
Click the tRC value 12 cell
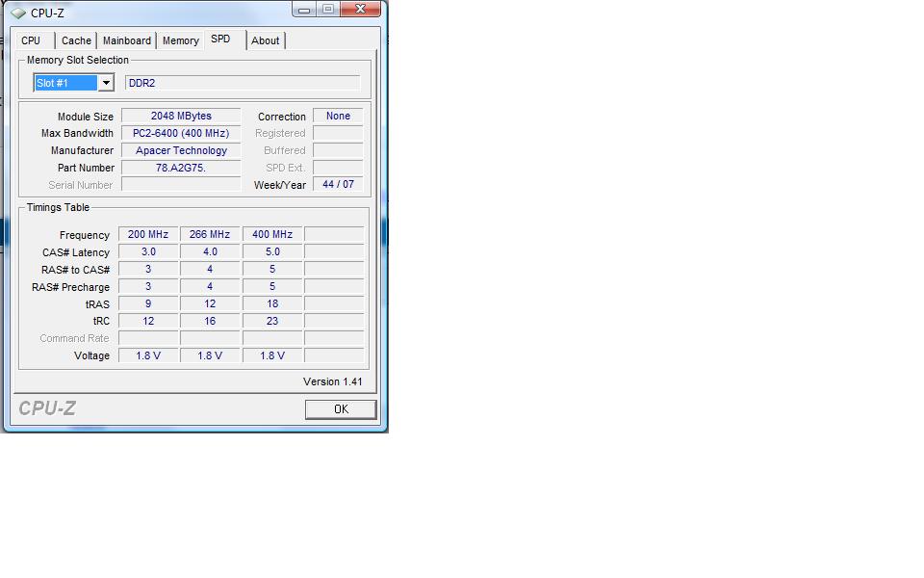pyautogui.click(x=148, y=321)
